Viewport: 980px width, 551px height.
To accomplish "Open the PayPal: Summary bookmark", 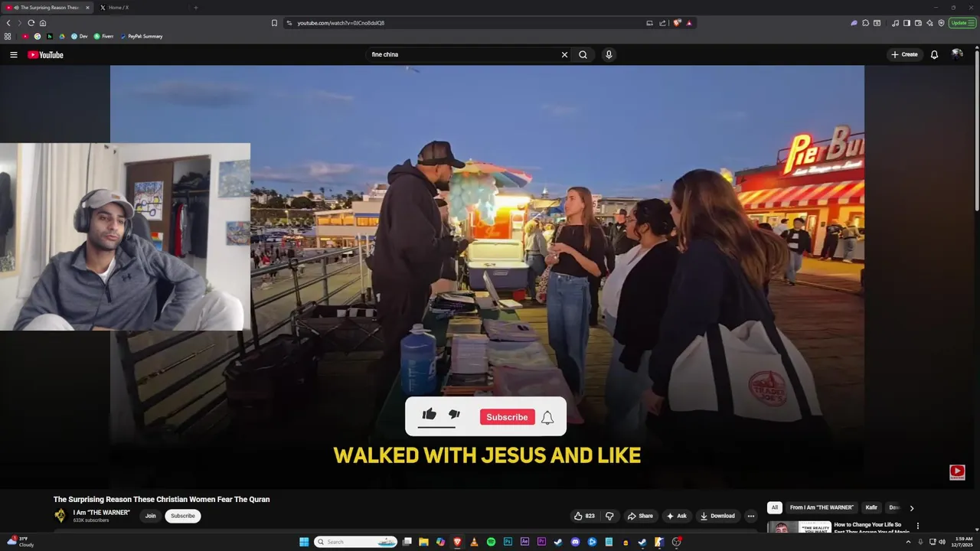I will click(x=141, y=36).
